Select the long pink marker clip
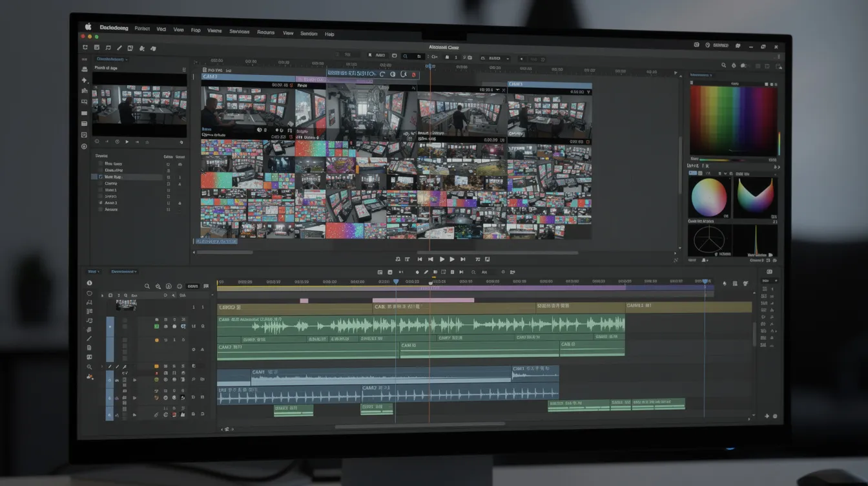This screenshot has width=868, height=486. tap(423, 300)
